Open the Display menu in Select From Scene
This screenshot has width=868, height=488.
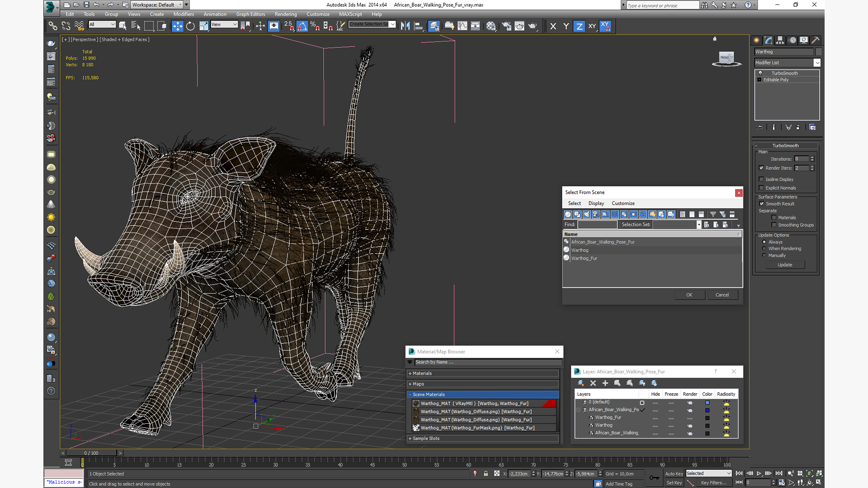coord(596,203)
